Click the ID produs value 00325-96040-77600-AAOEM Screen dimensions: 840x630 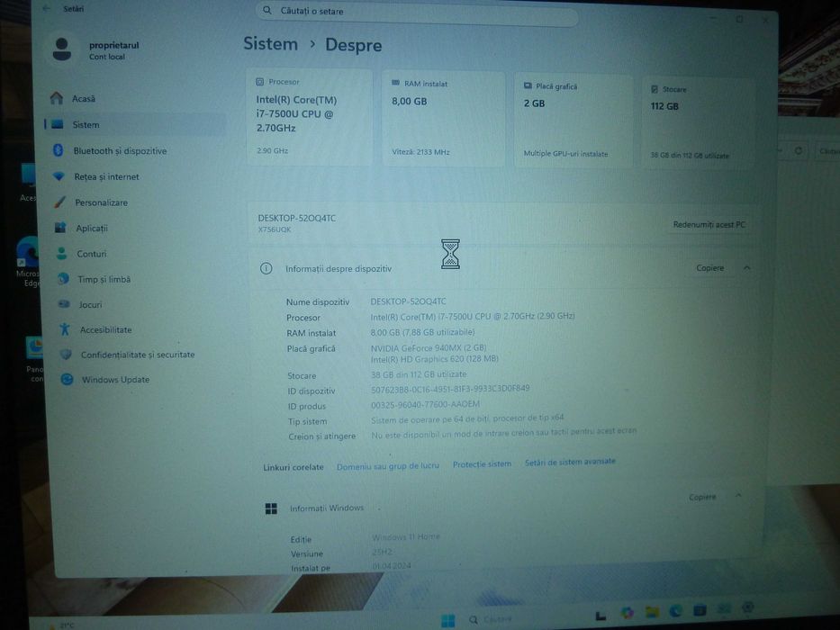pos(425,404)
